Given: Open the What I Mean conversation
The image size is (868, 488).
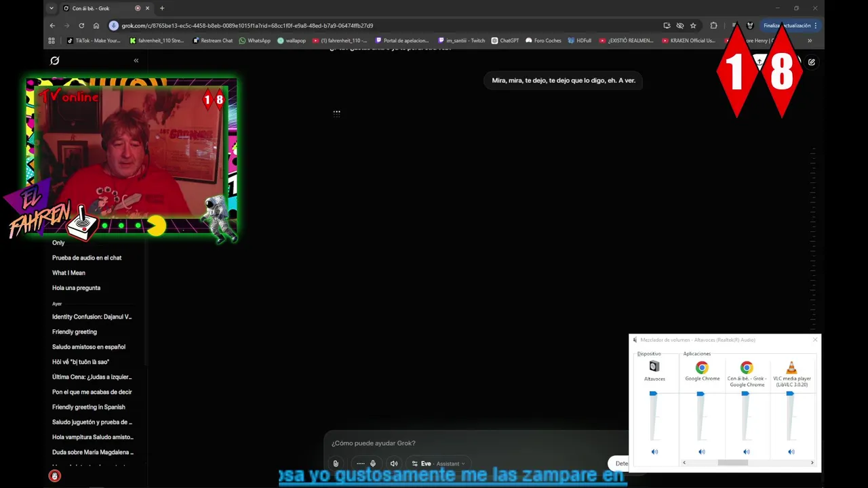Looking at the screenshot, I should pyautogui.click(x=68, y=272).
